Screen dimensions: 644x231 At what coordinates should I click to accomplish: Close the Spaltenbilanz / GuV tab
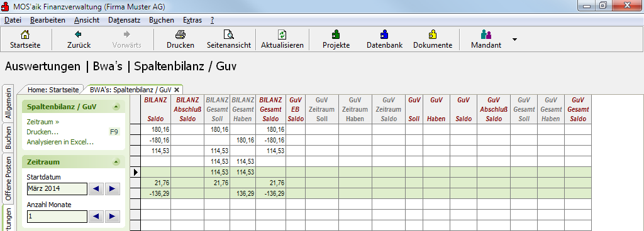tap(177, 89)
